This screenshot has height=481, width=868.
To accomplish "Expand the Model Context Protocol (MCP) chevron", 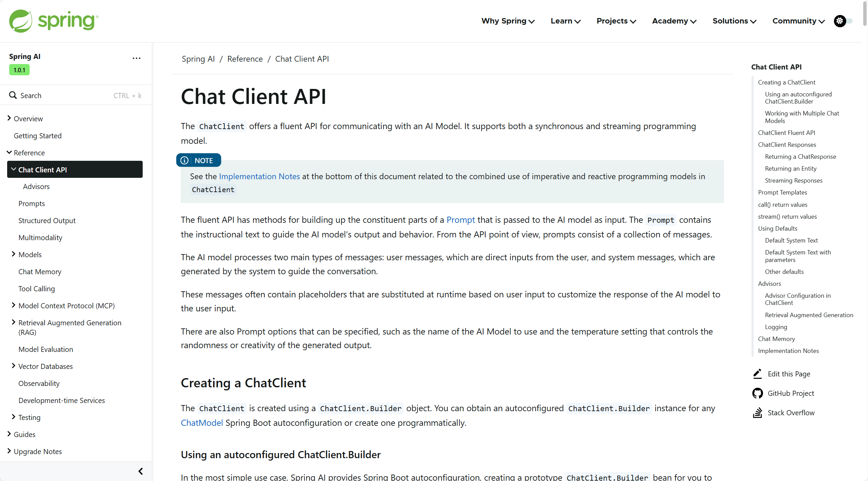I will point(14,305).
